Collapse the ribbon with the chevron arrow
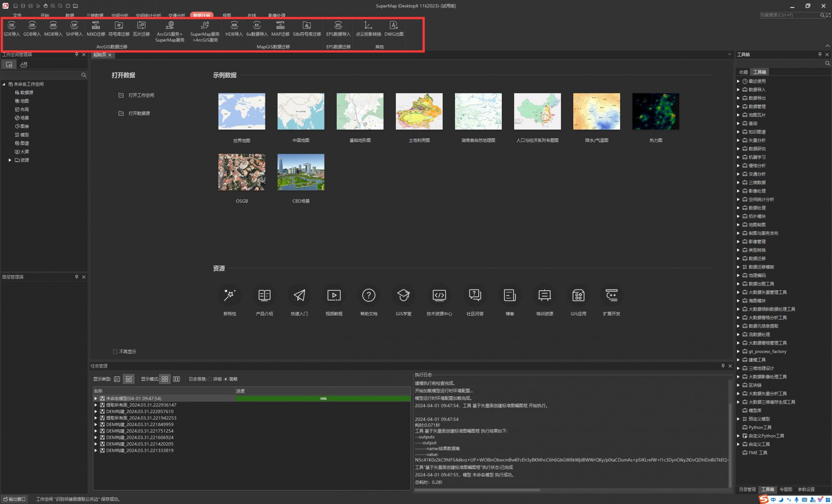Viewport: 832px width, 504px height. [x=827, y=46]
